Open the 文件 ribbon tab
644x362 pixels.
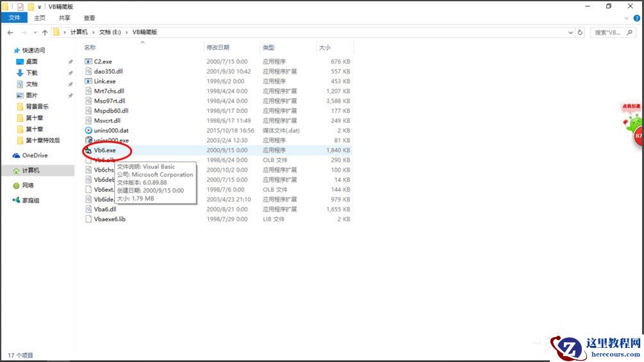(x=14, y=18)
